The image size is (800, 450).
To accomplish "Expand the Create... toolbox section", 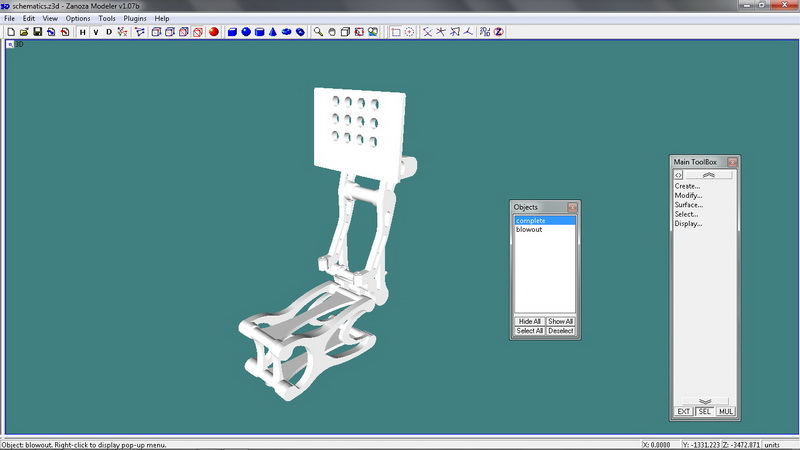I will point(687,185).
